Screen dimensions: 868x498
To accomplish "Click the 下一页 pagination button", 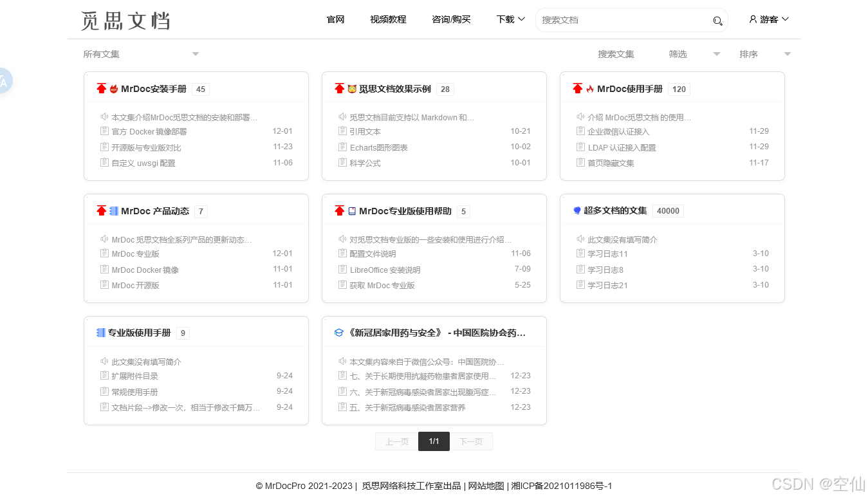I will [x=470, y=441].
